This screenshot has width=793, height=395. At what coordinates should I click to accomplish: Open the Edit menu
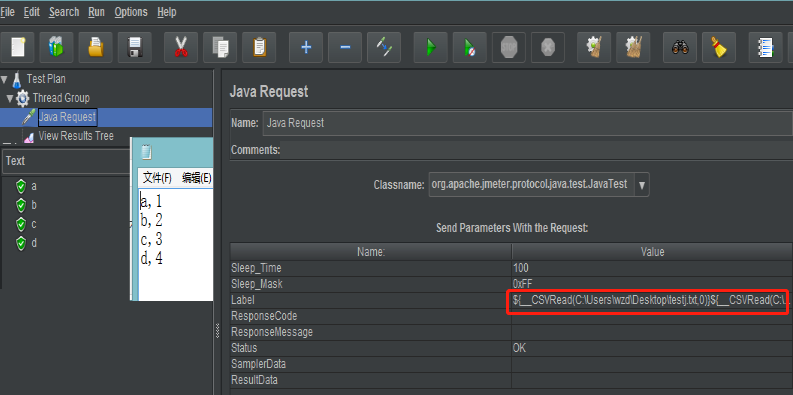coord(31,12)
